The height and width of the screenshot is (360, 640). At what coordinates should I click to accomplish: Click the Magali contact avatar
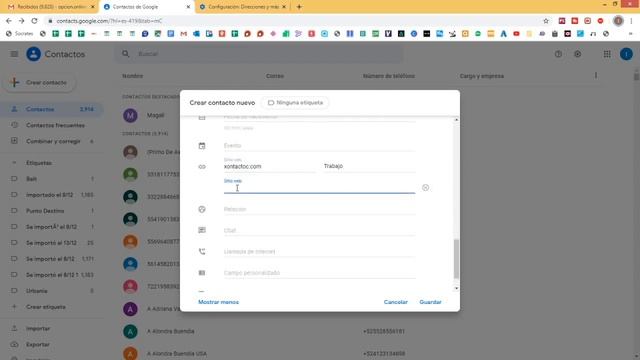(x=130, y=116)
